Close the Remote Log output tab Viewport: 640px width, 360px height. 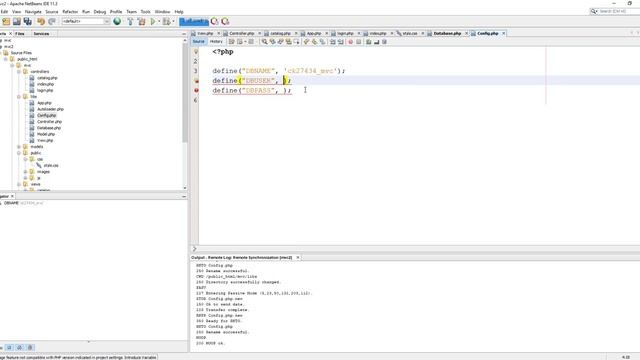[298, 258]
